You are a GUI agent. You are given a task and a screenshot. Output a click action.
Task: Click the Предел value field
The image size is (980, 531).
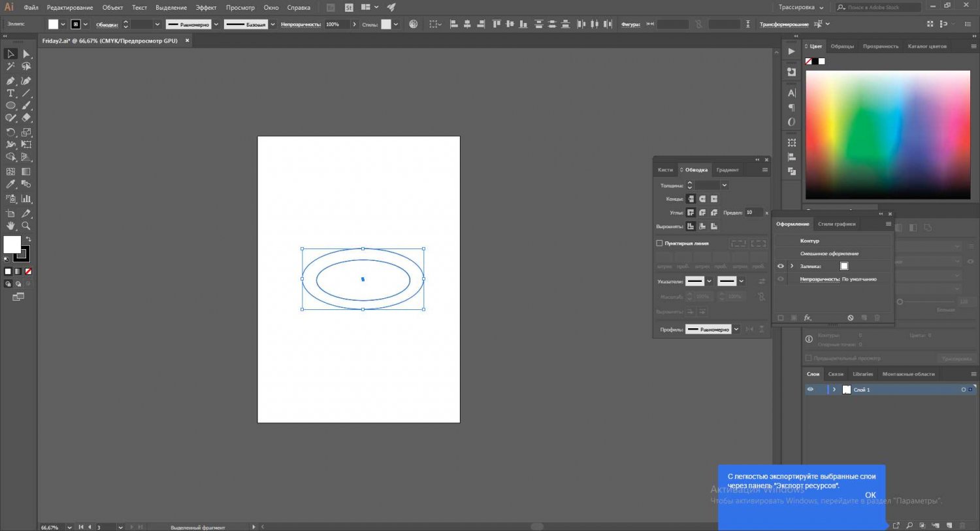753,213
